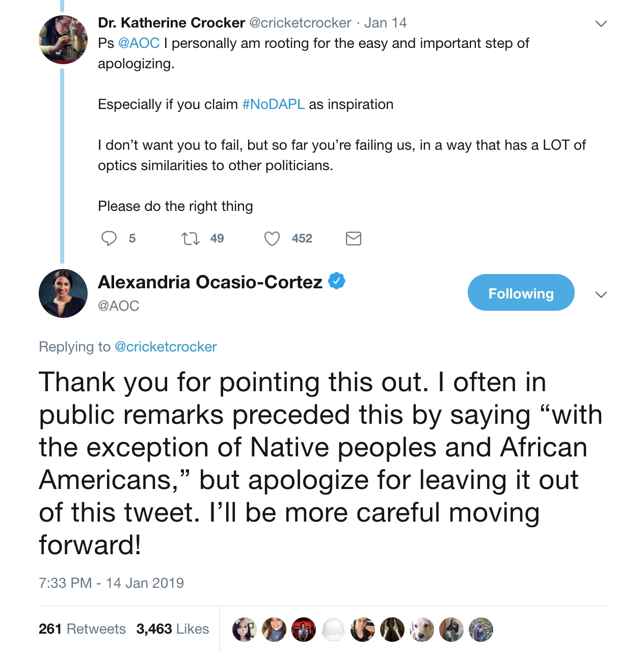Image resolution: width=644 pixels, height=652 pixels.
Task: View the 3,463 Likes list
Action: pos(173,629)
